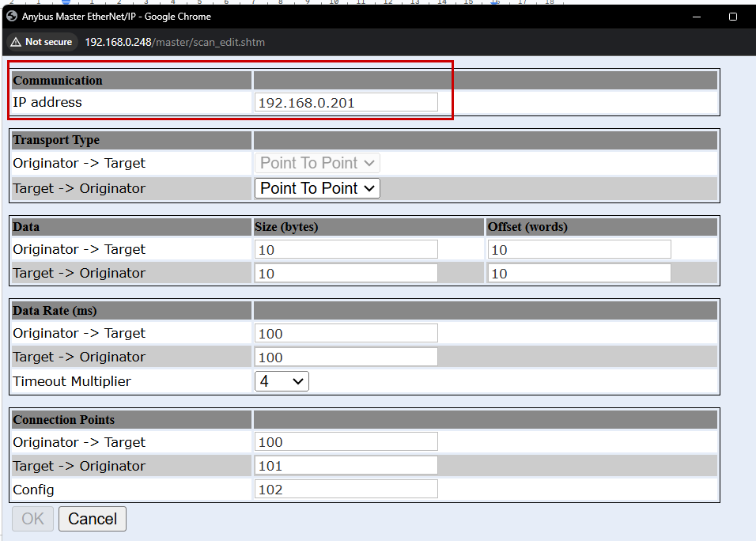Open Target -> Originator transport type dropdown
Image resolution: width=756 pixels, height=541 pixels.
(x=317, y=188)
